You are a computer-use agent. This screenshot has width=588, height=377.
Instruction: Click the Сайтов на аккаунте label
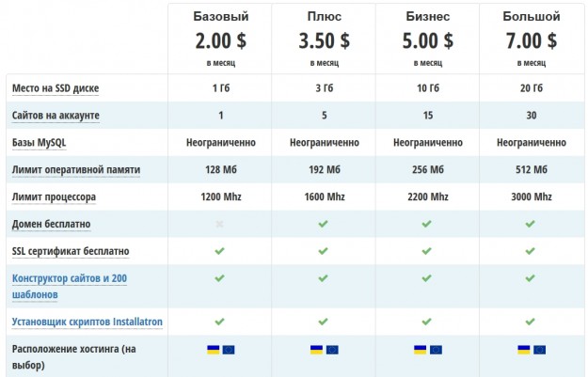[56, 116]
